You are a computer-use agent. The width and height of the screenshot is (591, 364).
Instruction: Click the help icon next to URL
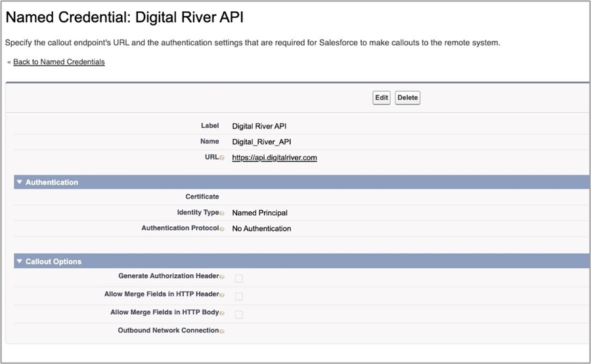222,158
